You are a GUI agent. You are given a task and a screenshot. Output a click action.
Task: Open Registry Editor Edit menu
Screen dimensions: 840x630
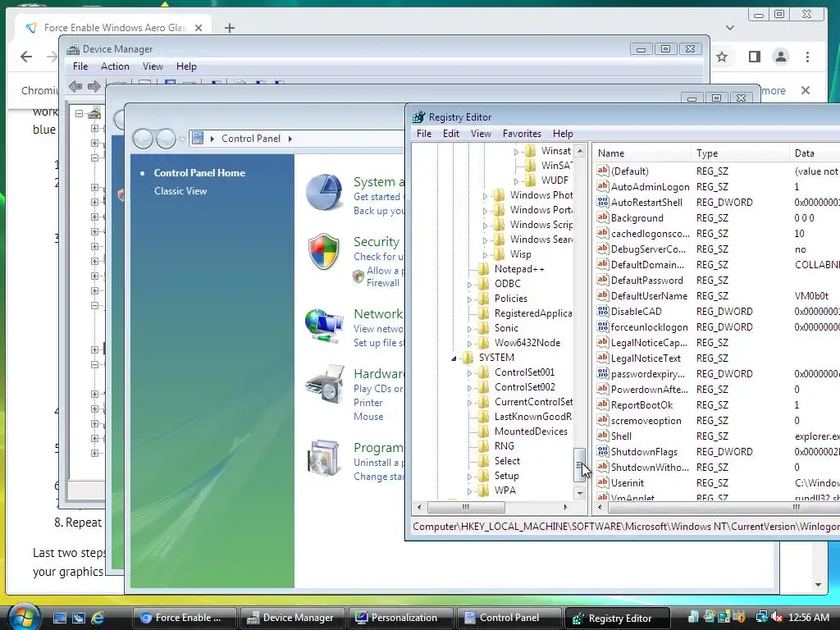pyautogui.click(x=451, y=134)
